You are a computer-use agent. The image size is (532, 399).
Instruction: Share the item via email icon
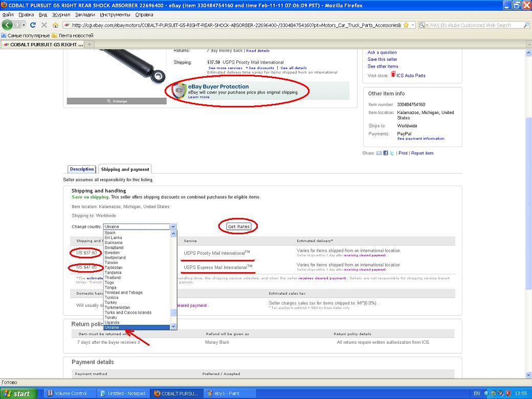(x=379, y=153)
